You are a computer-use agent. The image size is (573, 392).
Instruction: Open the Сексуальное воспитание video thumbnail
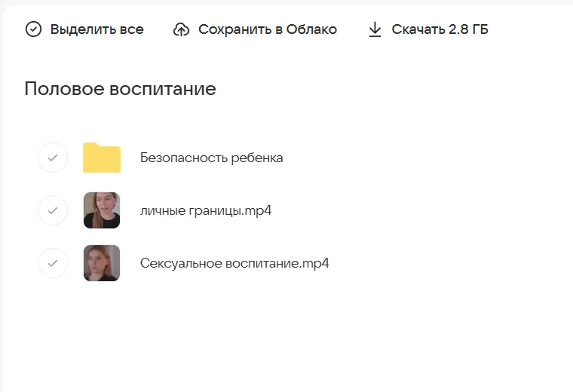point(102,263)
